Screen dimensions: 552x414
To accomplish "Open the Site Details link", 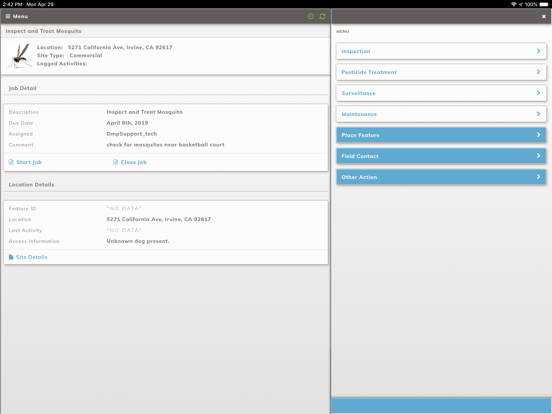I will [31, 257].
